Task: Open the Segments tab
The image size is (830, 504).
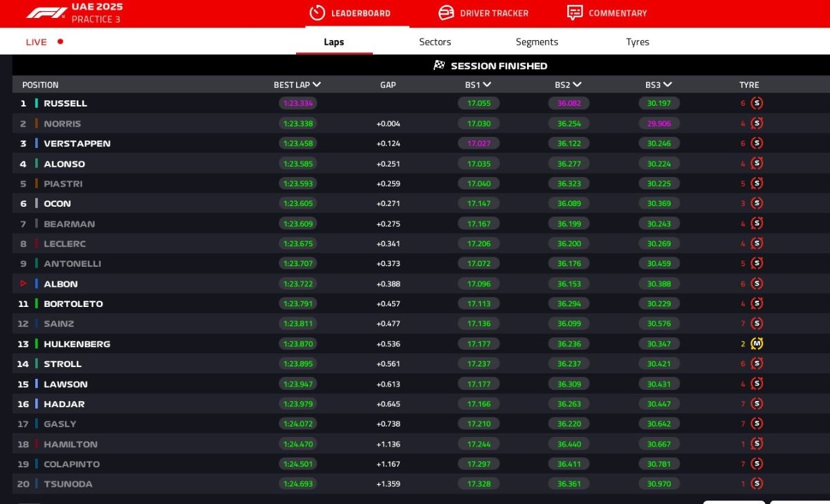Action: [x=537, y=42]
